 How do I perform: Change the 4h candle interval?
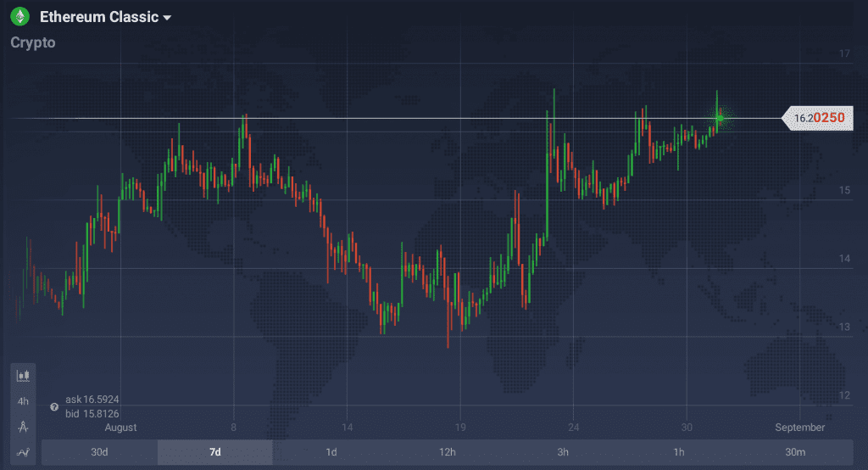[x=23, y=401]
